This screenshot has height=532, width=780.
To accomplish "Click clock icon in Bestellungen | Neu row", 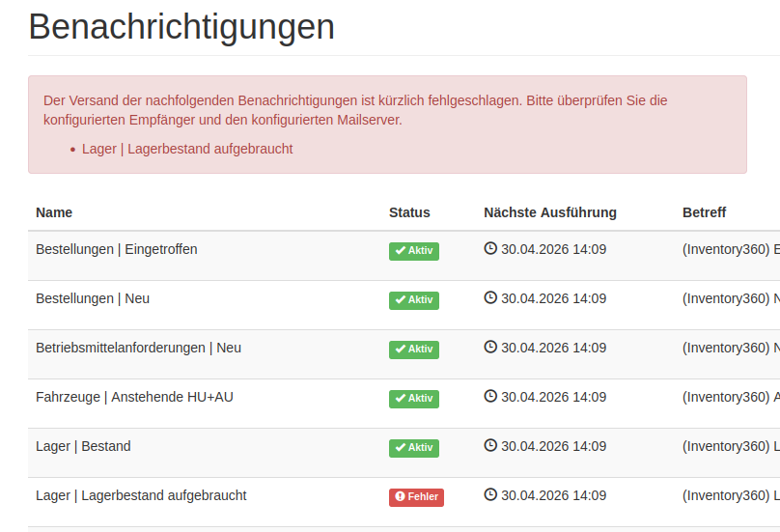I will (490, 297).
